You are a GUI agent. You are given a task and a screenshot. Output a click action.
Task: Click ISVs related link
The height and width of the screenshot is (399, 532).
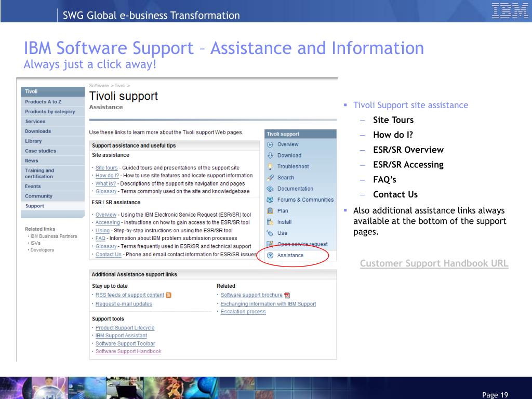[x=35, y=243]
